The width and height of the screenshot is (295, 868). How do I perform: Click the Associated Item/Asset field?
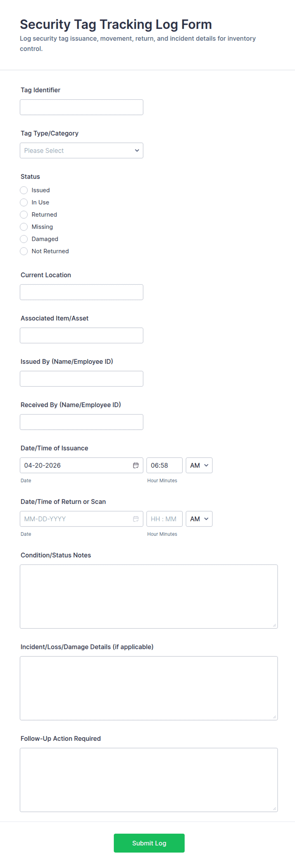(82, 335)
